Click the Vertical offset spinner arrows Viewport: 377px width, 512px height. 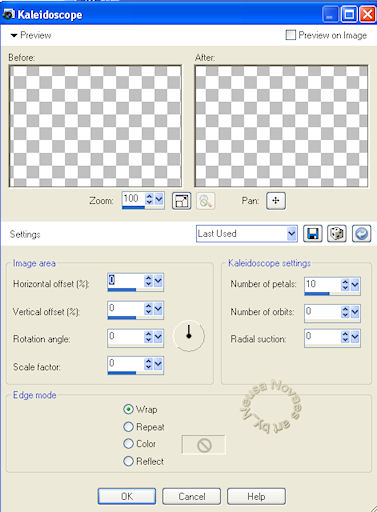[x=149, y=309]
